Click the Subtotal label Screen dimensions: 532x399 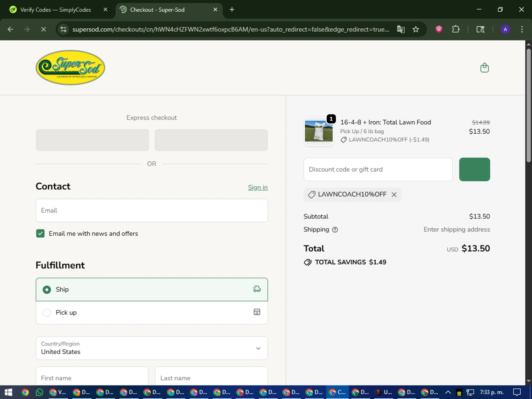[x=316, y=216]
